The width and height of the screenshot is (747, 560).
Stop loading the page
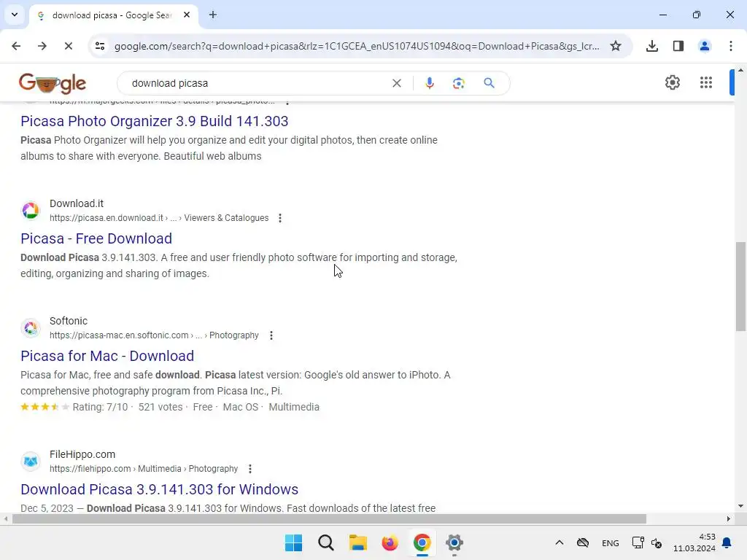[x=68, y=46]
